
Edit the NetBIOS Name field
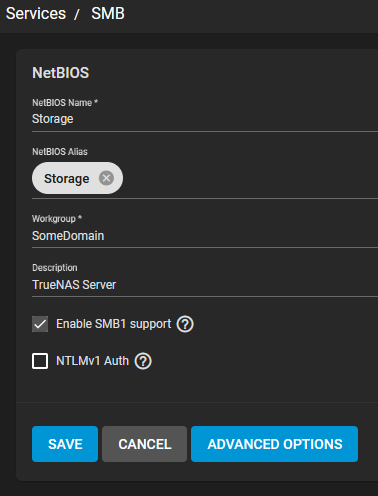coord(205,119)
